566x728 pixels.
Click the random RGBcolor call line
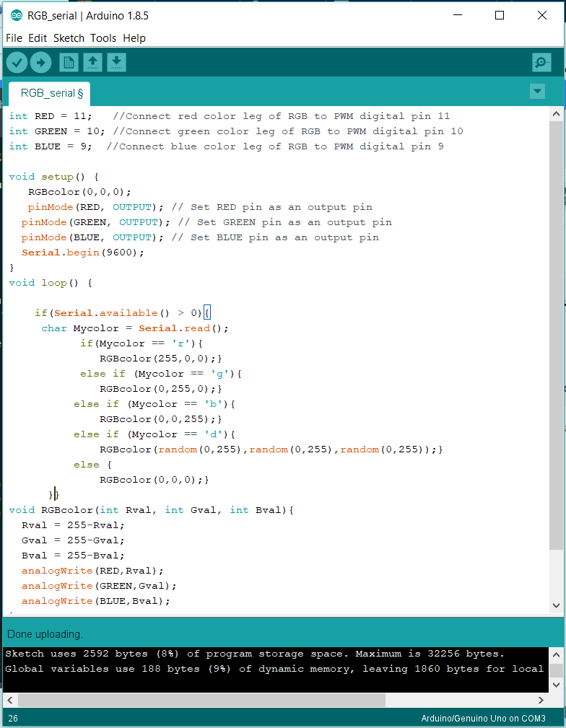[x=271, y=449]
